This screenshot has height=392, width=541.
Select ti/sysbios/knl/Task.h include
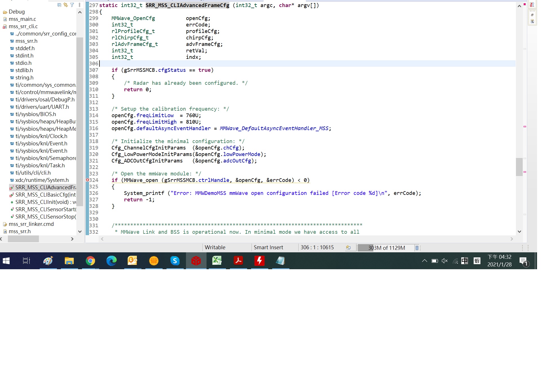point(37,166)
